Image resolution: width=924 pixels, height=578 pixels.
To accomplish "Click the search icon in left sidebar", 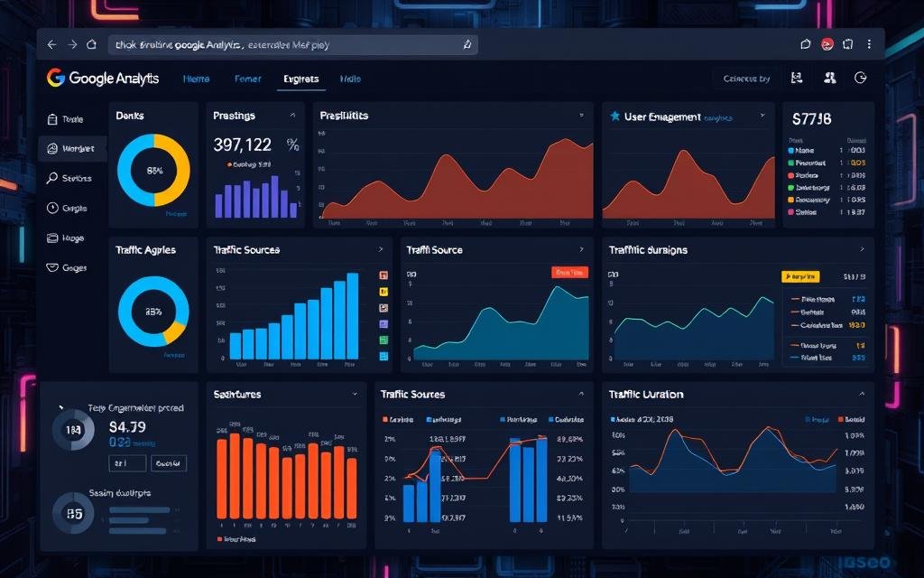I will coord(51,179).
